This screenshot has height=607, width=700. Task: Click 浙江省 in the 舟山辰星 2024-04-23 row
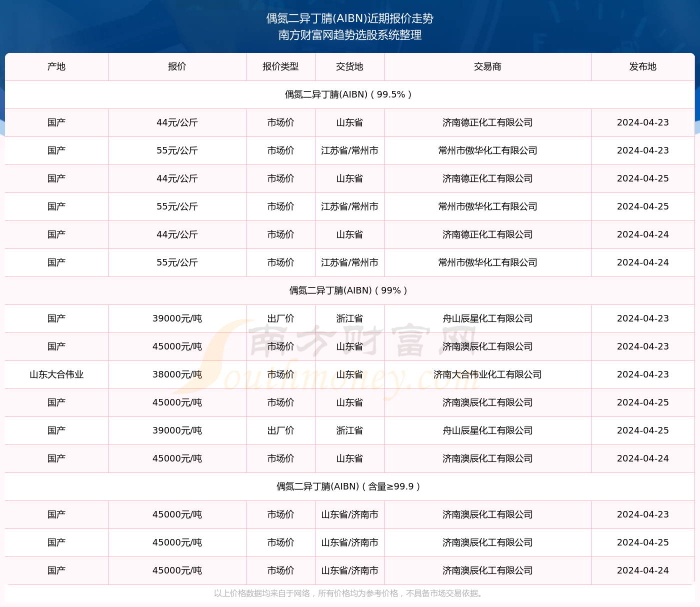(349, 318)
